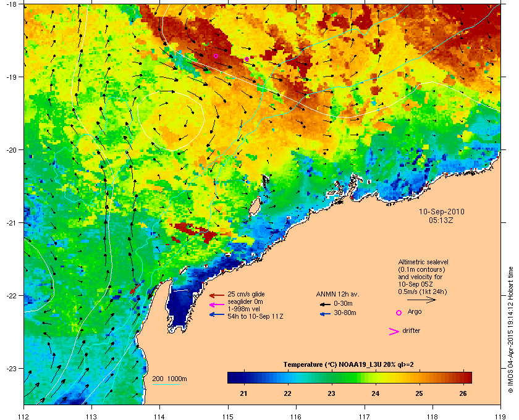The height and width of the screenshot is (420, 519).
Task: Click the latitude axis label -19
Action: pyautogui.click(x=11, y=77)
